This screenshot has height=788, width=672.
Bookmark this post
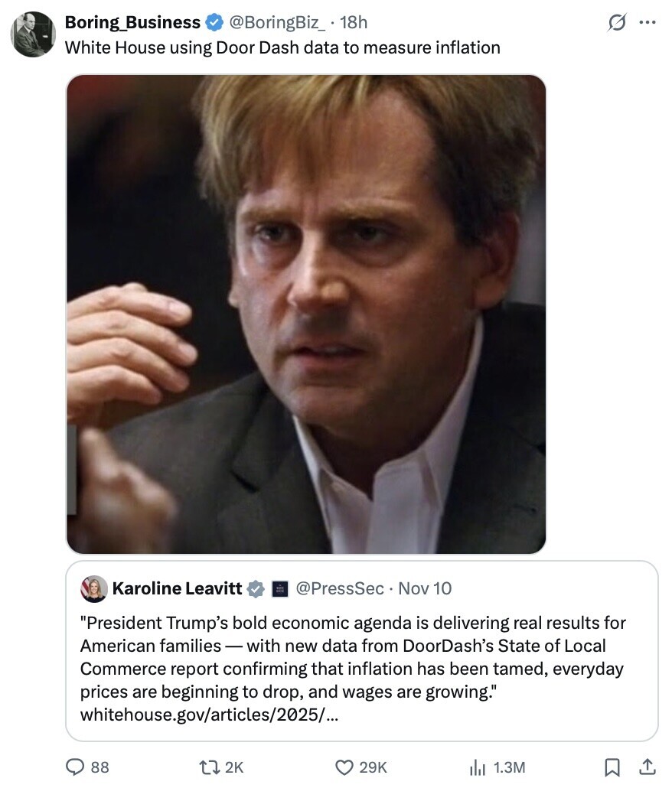(613, 767)
